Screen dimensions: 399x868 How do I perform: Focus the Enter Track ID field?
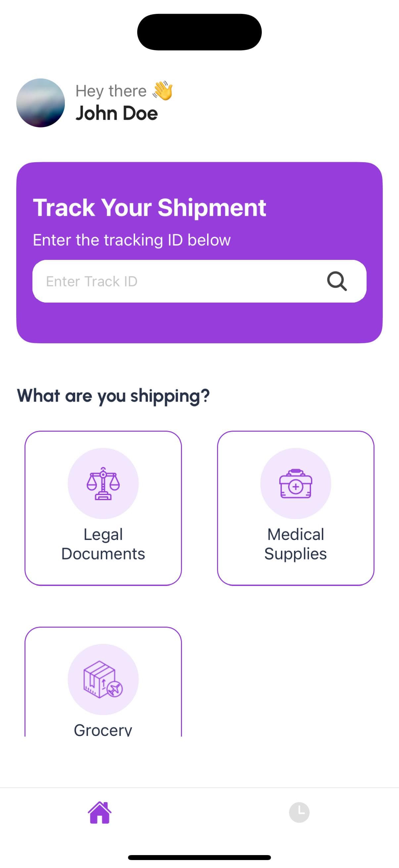click(175, 281)
